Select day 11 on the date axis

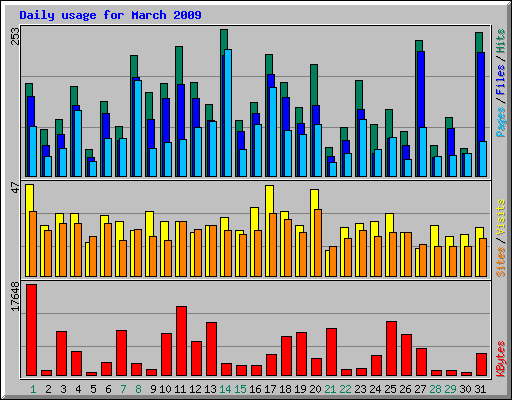[180, 389]
